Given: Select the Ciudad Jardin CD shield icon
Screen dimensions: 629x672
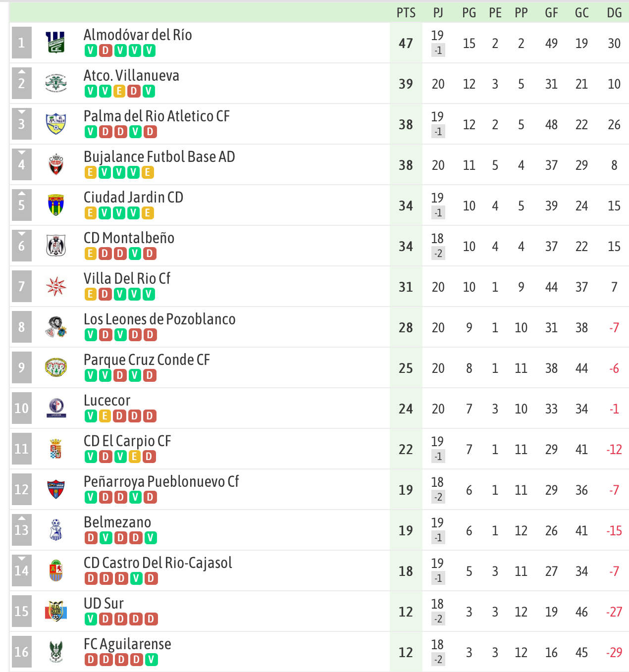Looking at the screenshot, I should pyautogui.click(x=55, y=205).
